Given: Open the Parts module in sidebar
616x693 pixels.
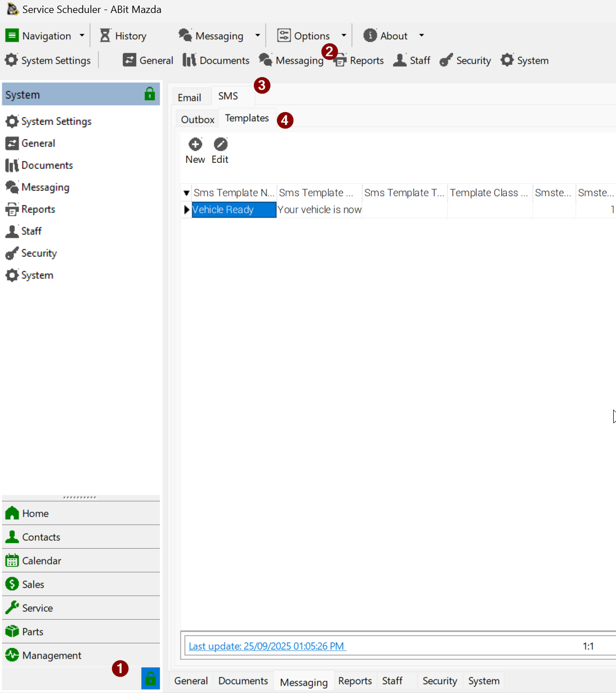Looking at the screenshot, I should pos(32,632).
